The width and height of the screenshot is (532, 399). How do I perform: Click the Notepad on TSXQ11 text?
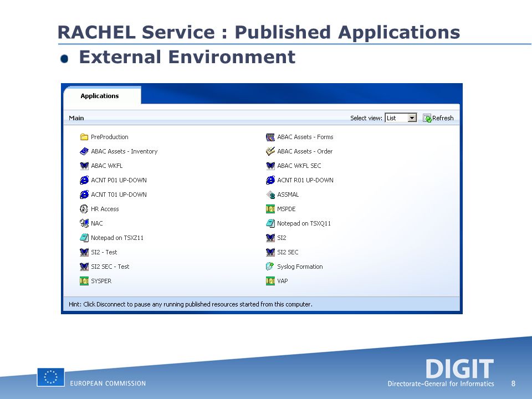click(304, 223)
